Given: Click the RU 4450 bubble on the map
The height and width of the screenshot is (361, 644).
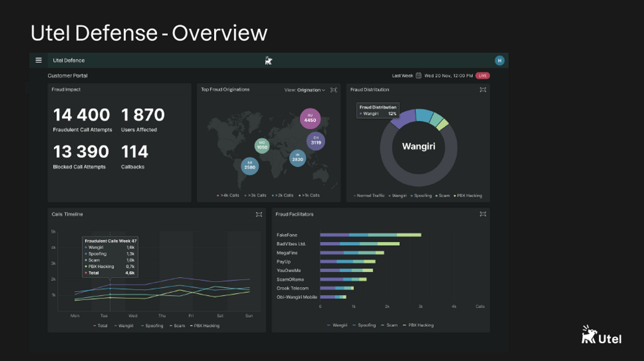Looking at the screenshot, I should [x=310, y=118].
